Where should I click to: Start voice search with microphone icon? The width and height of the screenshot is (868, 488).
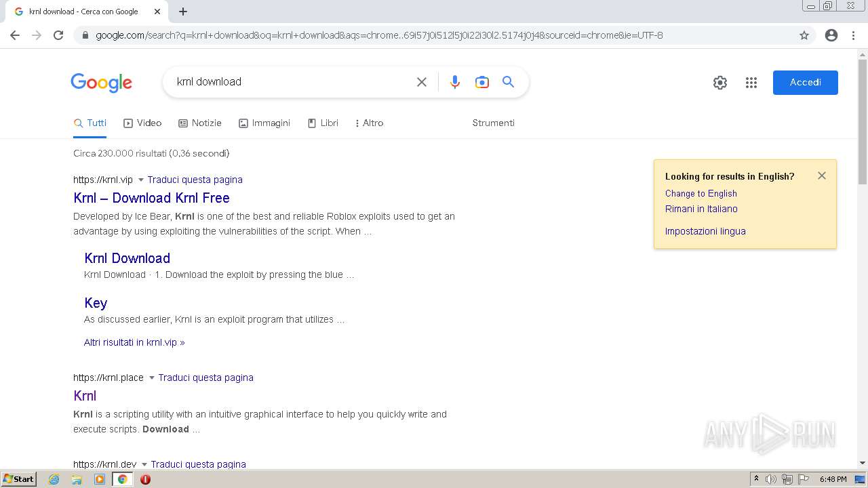tap(455, 82)
